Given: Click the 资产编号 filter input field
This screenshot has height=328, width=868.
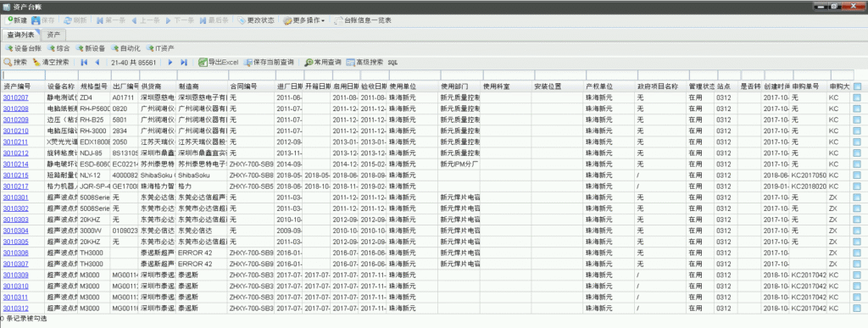Looking at the screenshot, I should (23, 75).
